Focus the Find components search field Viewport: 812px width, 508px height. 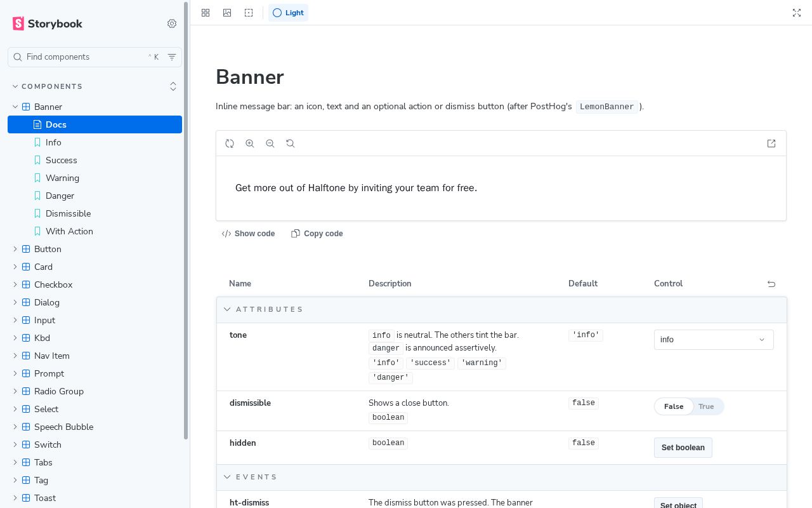[x=95, y=57]
